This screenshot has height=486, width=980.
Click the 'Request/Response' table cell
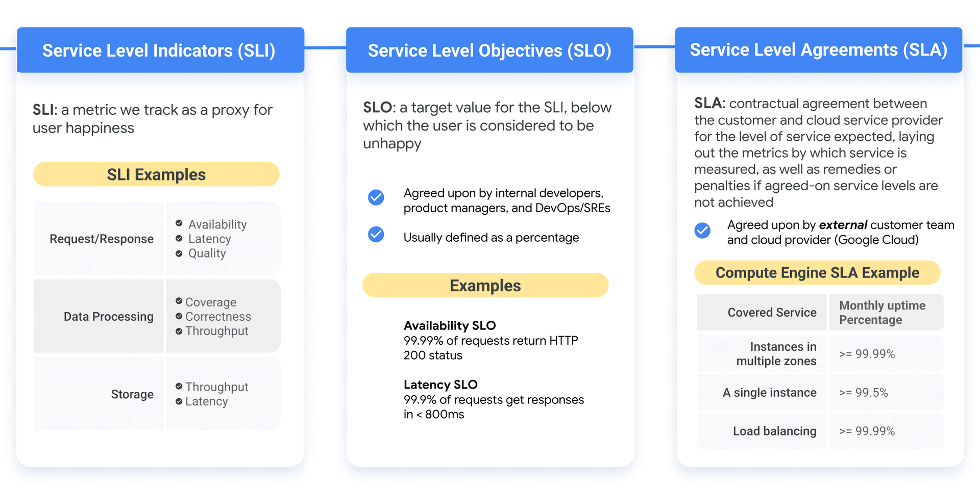pyautogui.click(x=99, y=239)
